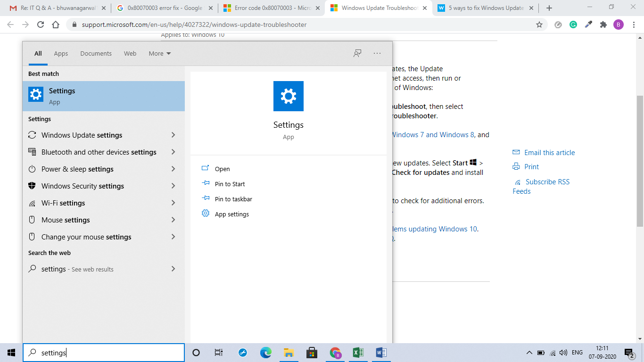This screenshot has height=362, width=644.
Task: Open the volume control in the tray
Action: coord(563,352)
